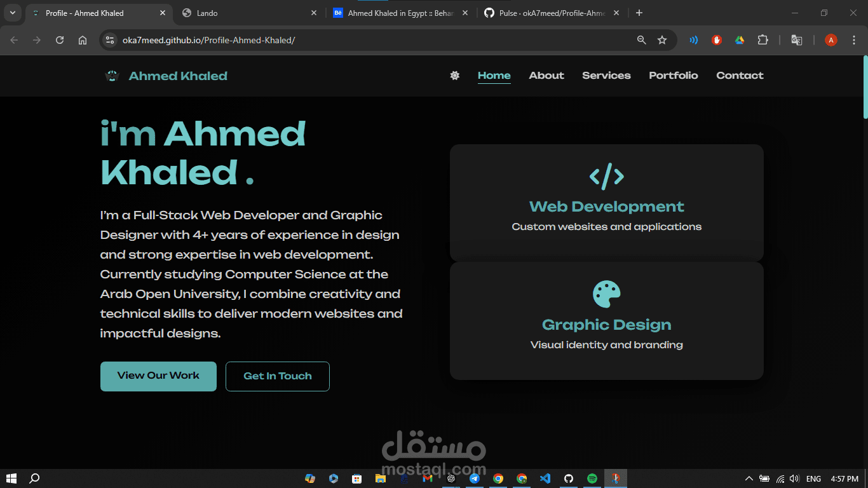The image size is (868, 488).
Task: Click the Web Development code brackets icon
Action: pyautogui.click(x=607, y=176)
